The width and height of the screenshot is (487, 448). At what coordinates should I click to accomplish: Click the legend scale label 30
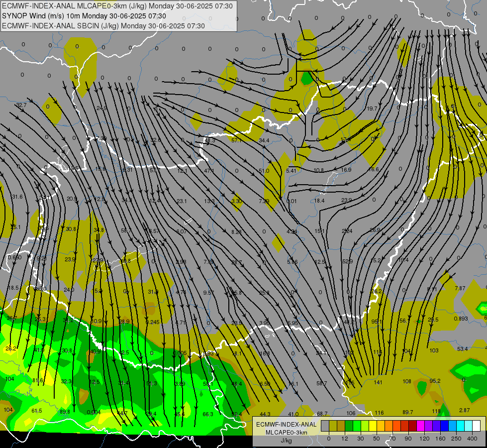[x=360, y=439]
